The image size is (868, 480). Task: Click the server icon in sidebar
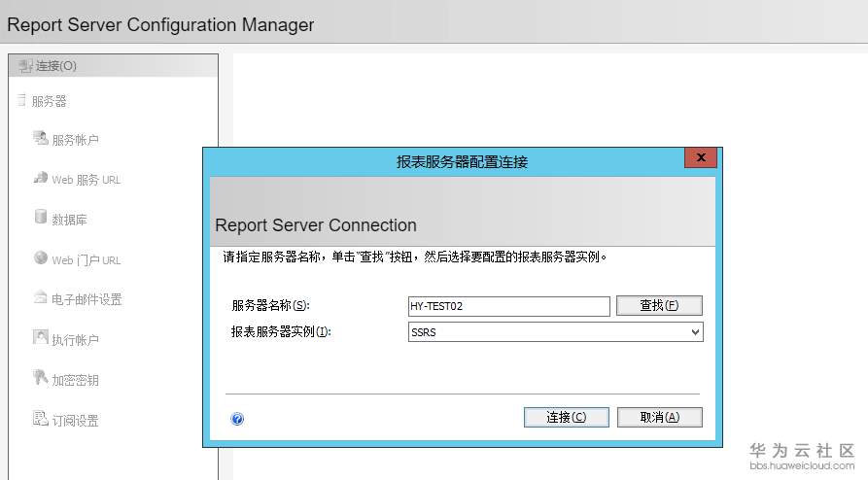pos(21,100)
